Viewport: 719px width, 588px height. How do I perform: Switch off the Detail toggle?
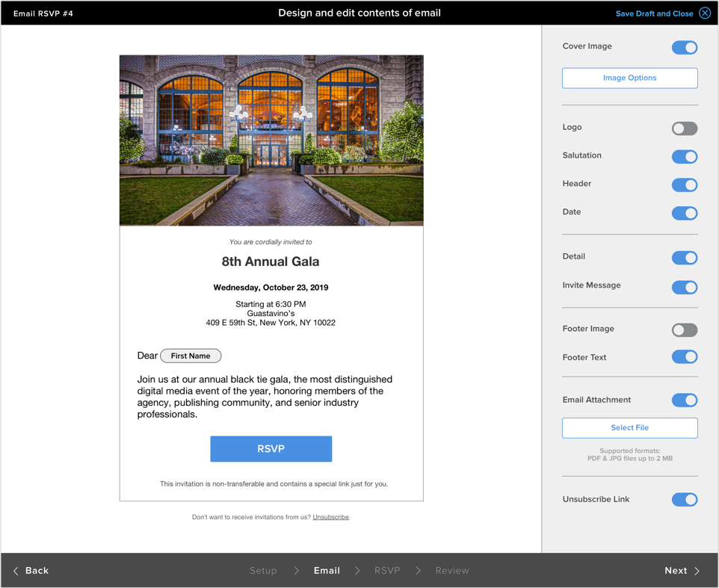(x=685, y=258)
